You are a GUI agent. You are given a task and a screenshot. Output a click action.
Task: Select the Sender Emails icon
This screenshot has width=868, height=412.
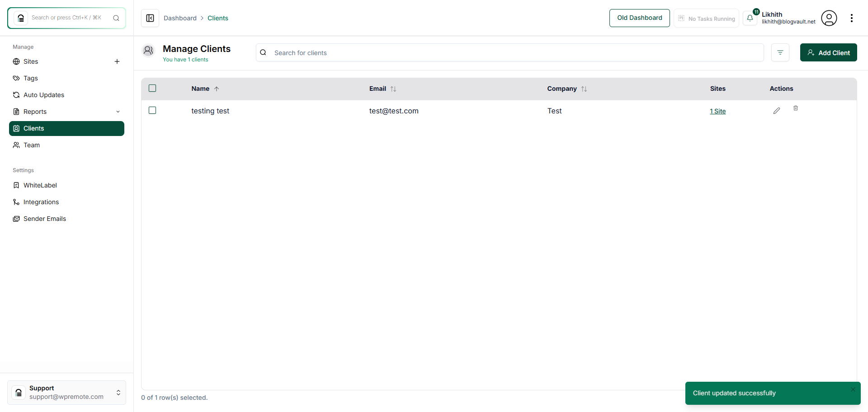[x=16, y=219]
